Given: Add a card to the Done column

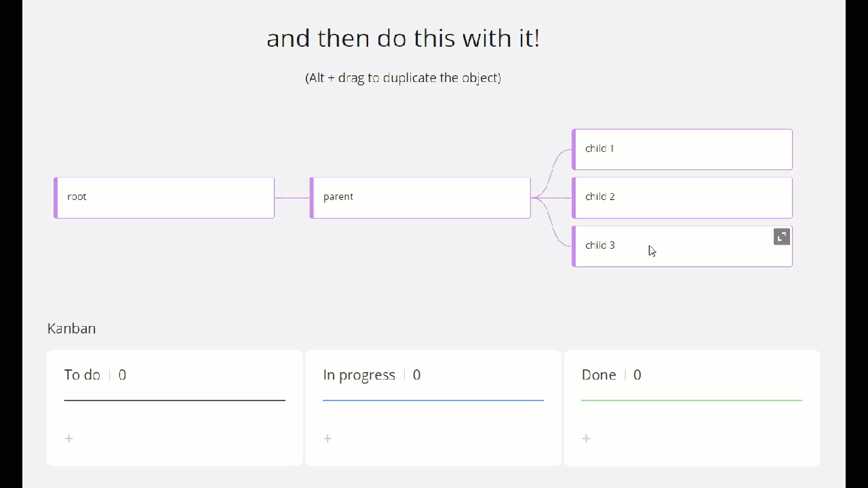Looking at the screenshot, I should [x=587, y=439].
